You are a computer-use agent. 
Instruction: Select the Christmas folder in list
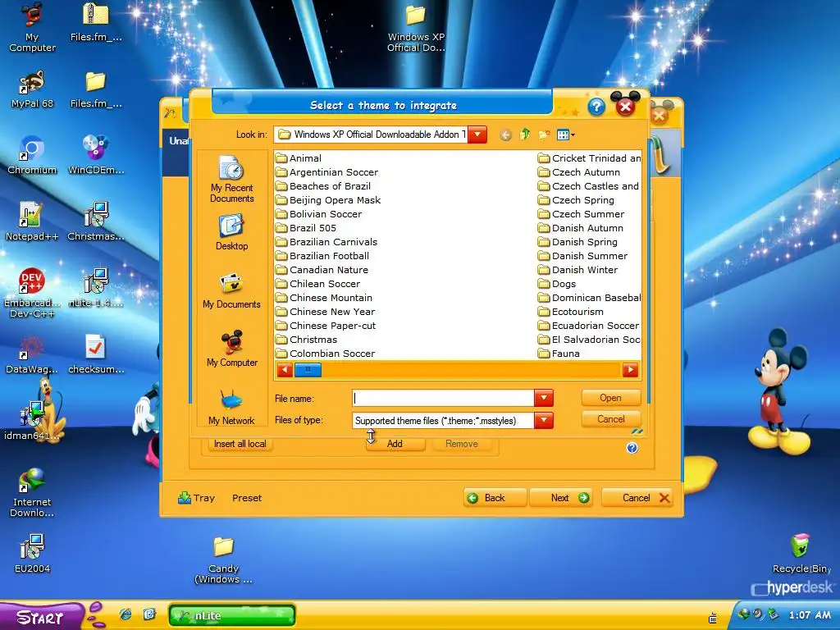tap(307, 339)
